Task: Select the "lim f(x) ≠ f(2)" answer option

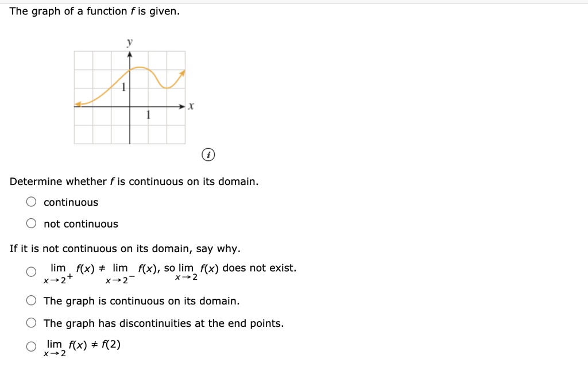Action: (32, 346)
